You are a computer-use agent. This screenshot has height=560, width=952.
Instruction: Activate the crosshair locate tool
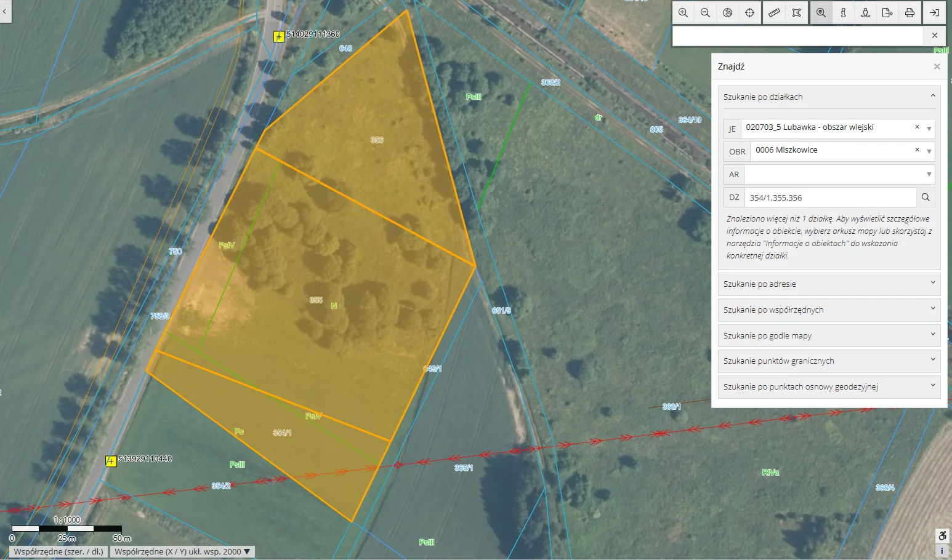pos(749,13)
